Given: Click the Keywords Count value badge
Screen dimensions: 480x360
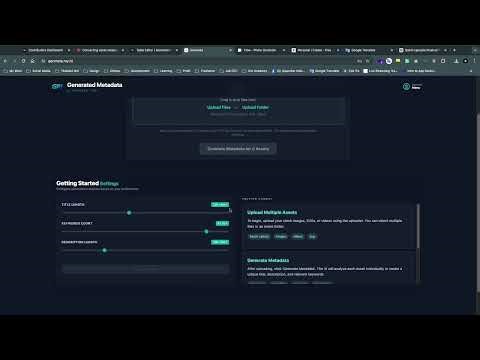Looking at the screenshot, I should tap(222, 223).
